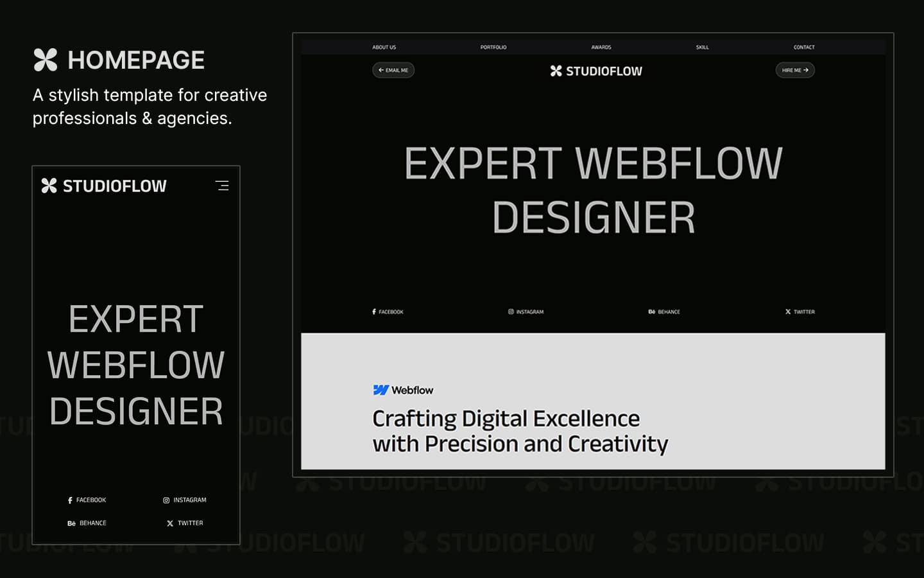The height and width of the screenshot is (578, 924).
Task: Click the Studioflow logo in desktop preview header
Action: 596,71
